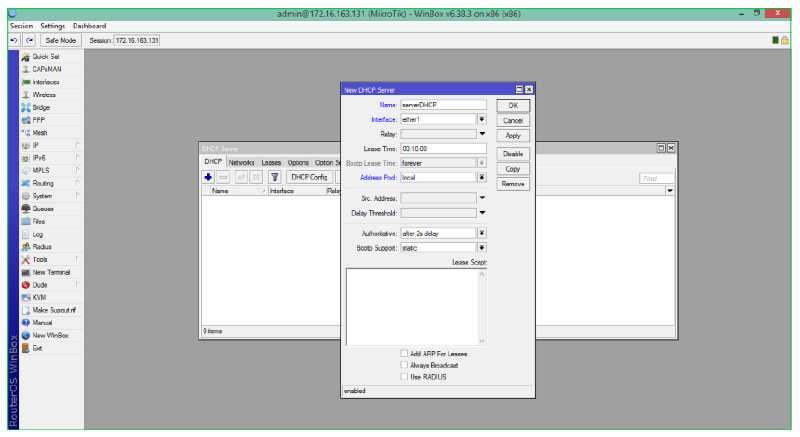Click OK in New DHCP Server dialog
The height and width of the screenshot is (437, 800).
click(x=513, y=106)
